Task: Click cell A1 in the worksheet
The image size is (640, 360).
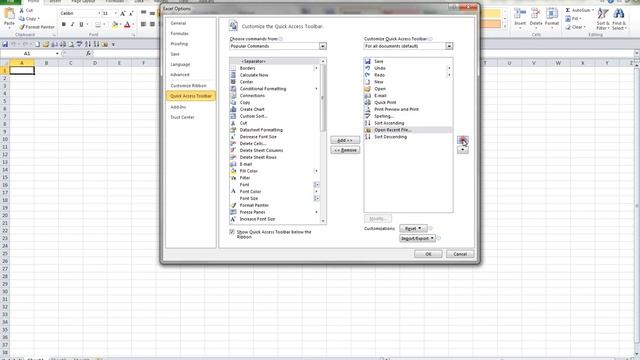Action: 22,71
